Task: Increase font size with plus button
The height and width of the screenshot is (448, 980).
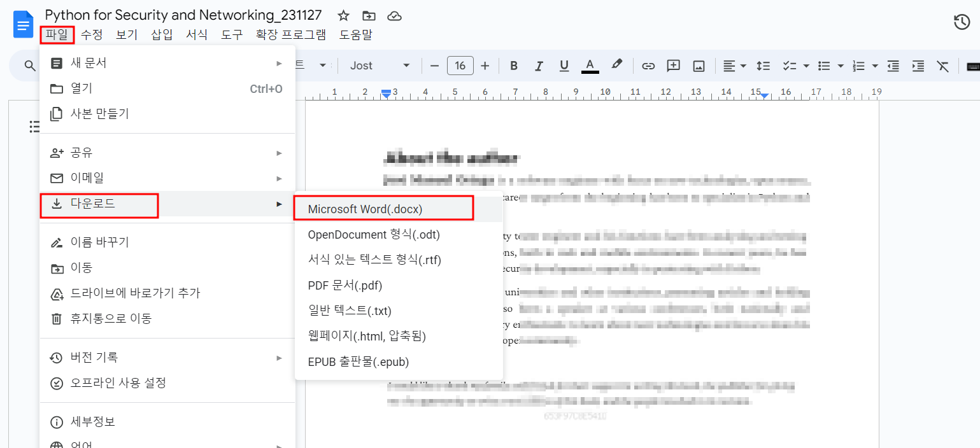Action: pyautogui.click(x=485, y=66)
